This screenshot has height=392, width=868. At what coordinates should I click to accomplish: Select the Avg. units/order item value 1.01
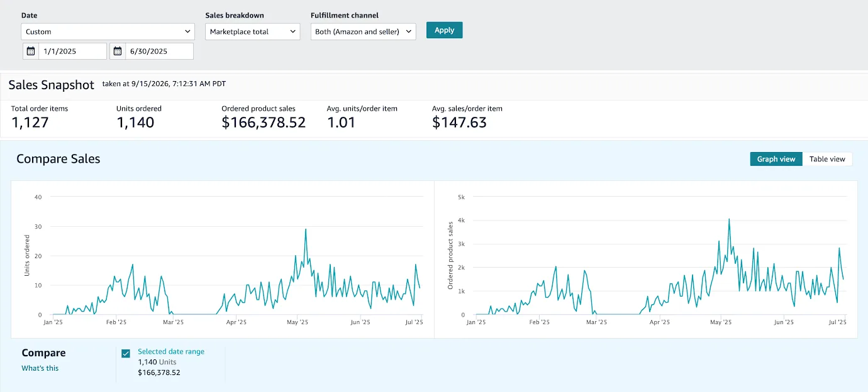[x=341, y=122]
